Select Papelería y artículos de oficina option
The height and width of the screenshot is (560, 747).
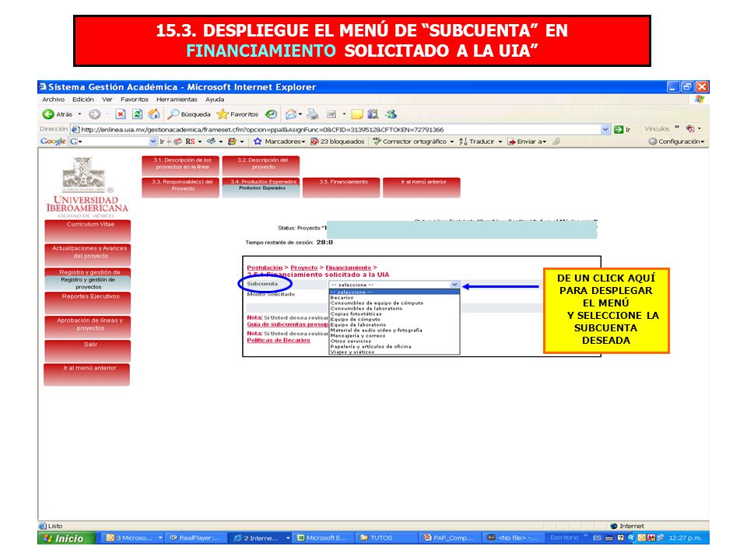[x=395, y=347]
